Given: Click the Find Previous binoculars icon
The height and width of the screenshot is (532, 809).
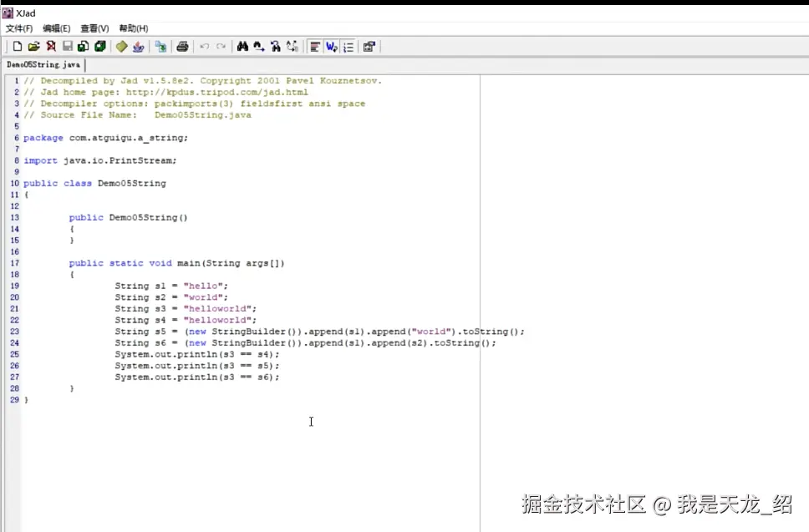Looking at the screenshot, I should 276,47.
